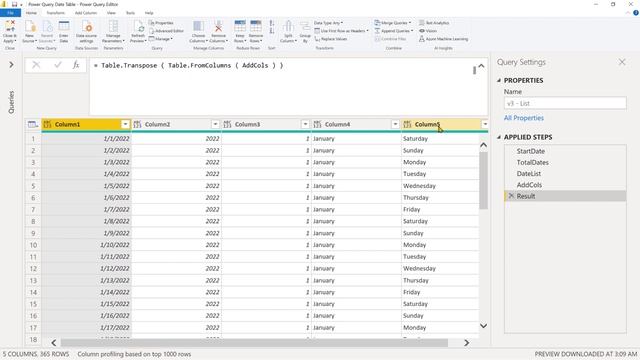Open Column3 filter dropdown
Viewport: 640px width, 360px height.
(305, 124)
